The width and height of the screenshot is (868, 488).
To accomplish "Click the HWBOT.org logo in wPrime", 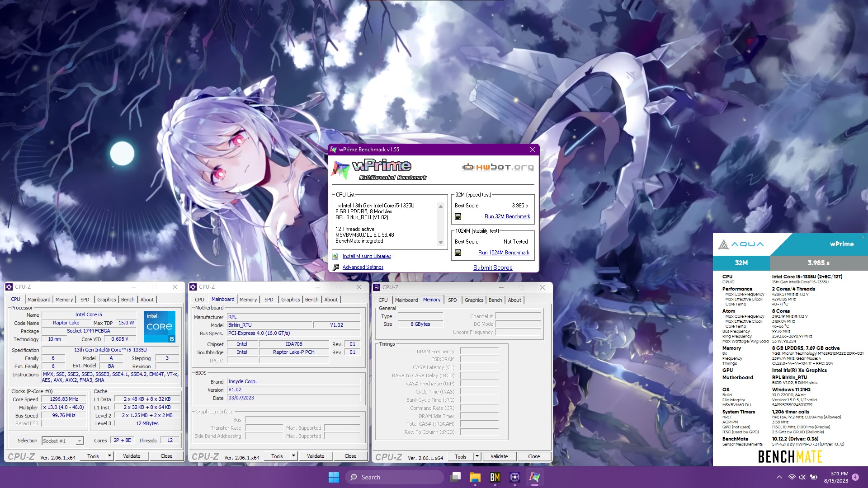I will pos(498,167).
